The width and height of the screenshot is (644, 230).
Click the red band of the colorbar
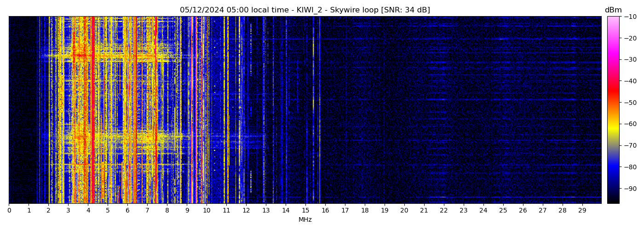tap(613, 90)
